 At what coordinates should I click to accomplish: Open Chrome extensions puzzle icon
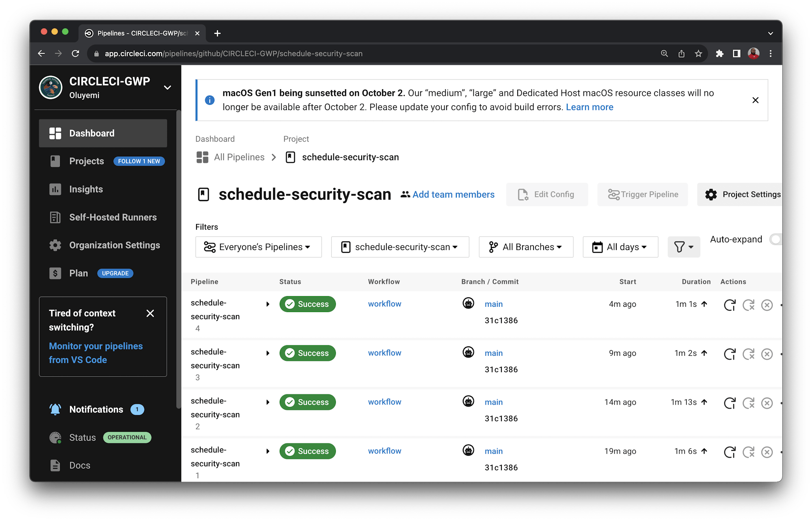[x=719, y=54]
